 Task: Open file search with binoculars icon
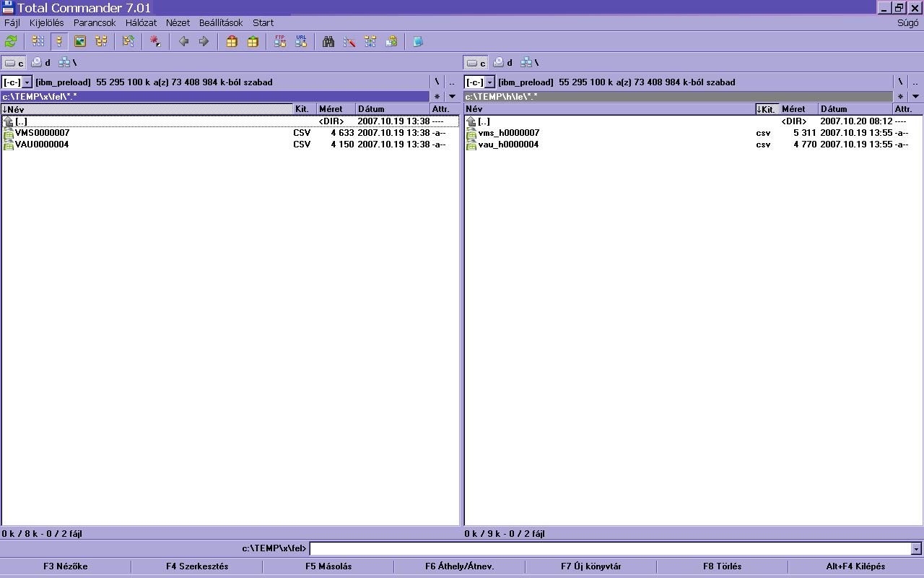click(328, 42)
